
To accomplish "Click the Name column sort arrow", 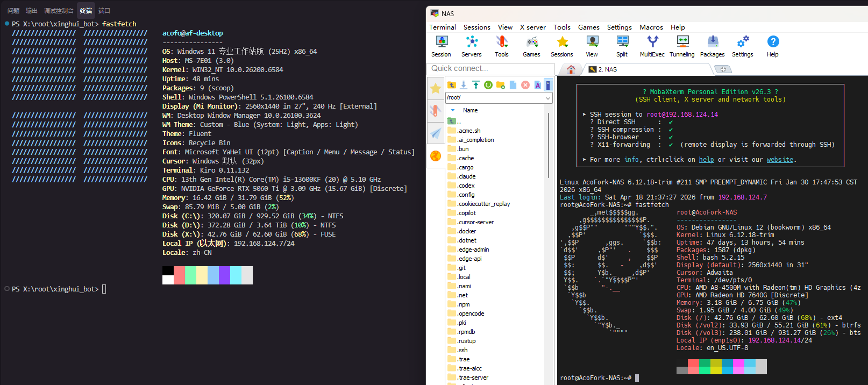I will (453, 110).
